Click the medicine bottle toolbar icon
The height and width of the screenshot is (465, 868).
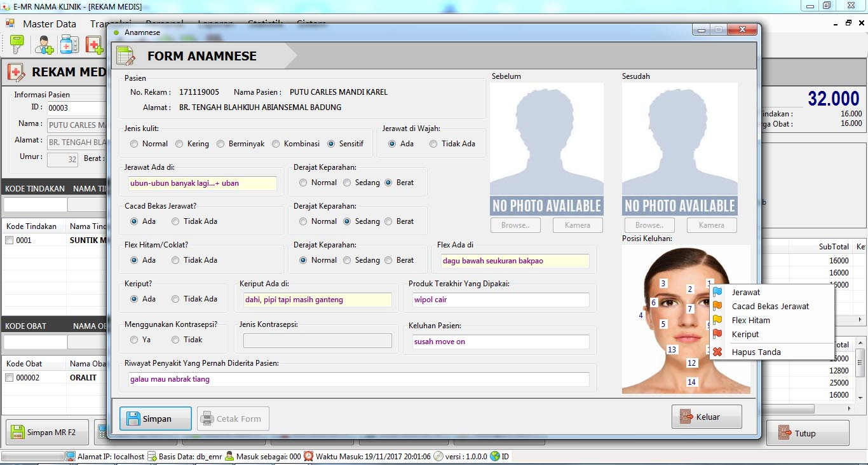[x=69, y=45]
